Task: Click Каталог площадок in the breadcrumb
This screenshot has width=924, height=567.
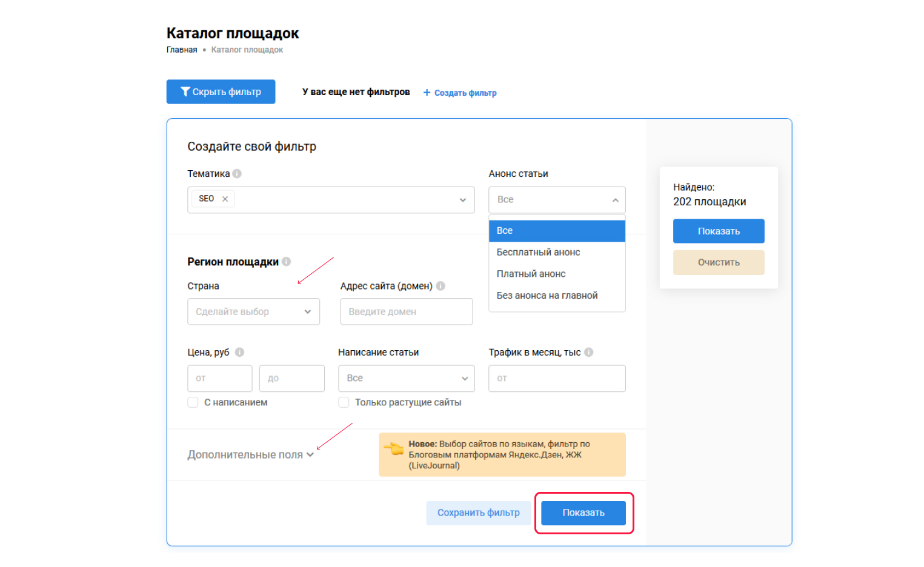Action: click(x=246, y=49)
